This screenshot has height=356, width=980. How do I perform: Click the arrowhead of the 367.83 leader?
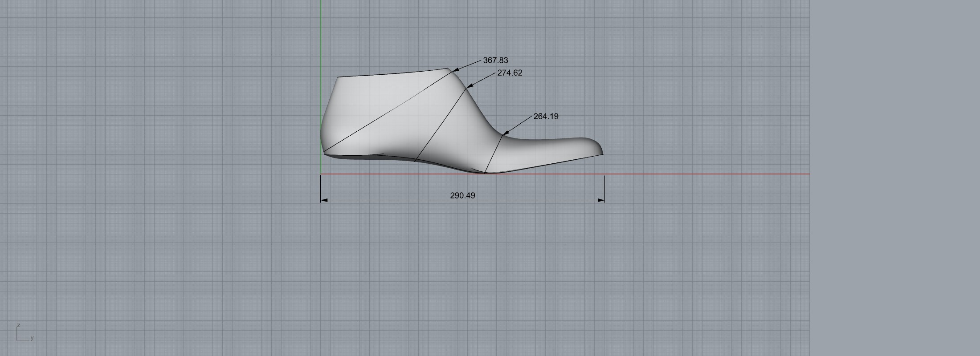click(x=456, y=70)
